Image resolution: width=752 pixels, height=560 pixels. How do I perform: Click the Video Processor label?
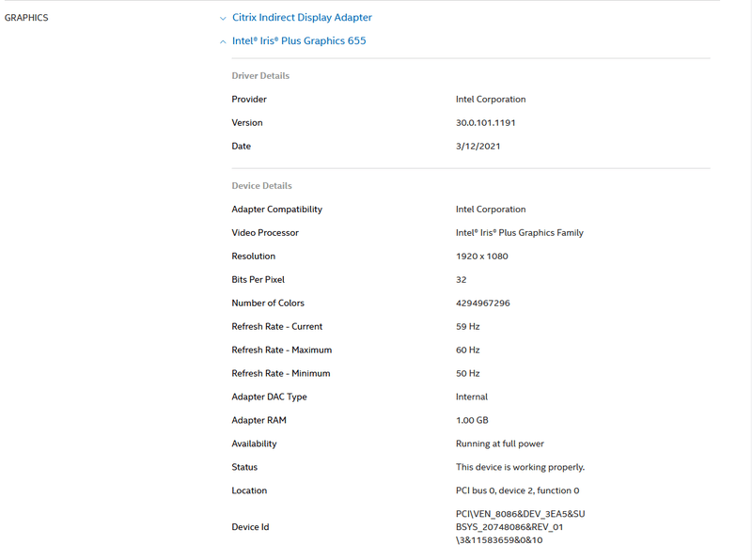tap(265, 232)
